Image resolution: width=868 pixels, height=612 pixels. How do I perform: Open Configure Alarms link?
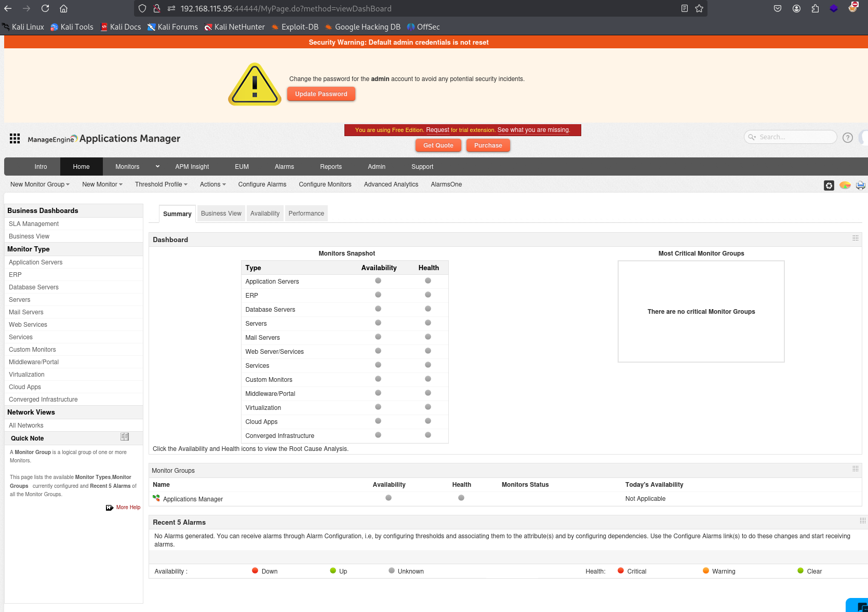pyautogui.click(x=262, y=184)
